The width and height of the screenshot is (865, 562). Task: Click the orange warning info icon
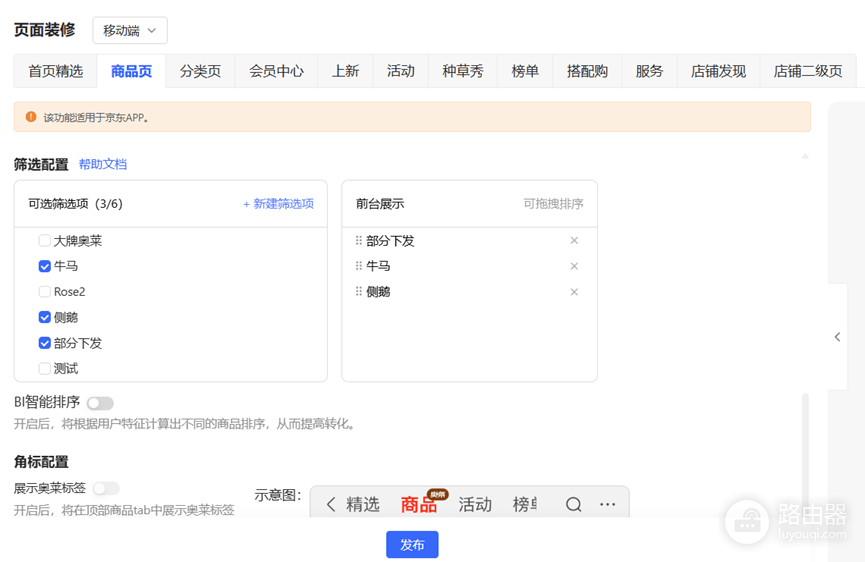pyautogui.click(x=31, y=117)
